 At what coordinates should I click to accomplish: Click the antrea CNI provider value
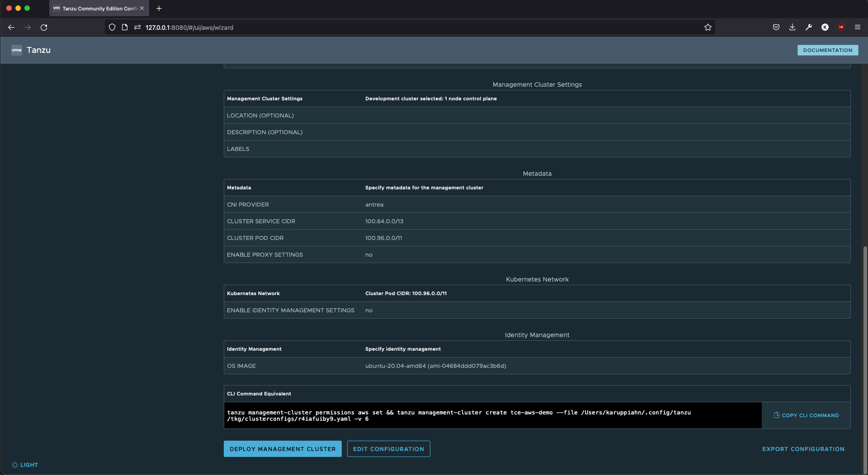(x=374, y=205)
